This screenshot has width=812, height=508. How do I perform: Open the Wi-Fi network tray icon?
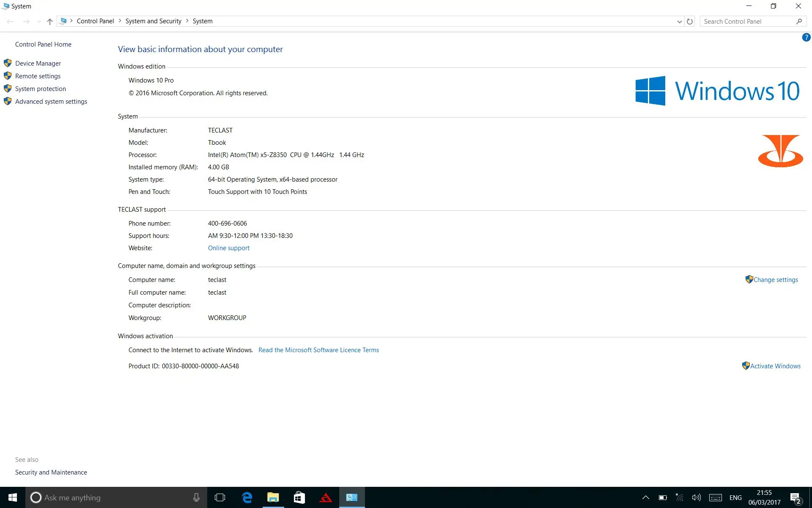tap(680, 497)
